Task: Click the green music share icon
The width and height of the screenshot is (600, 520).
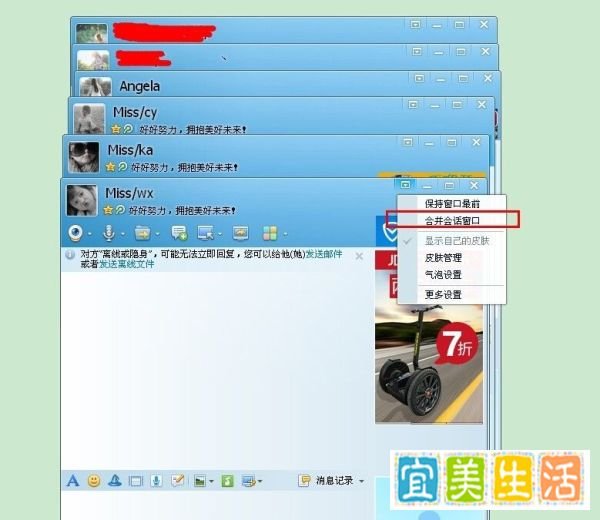Action: click(x=228, y=481)
